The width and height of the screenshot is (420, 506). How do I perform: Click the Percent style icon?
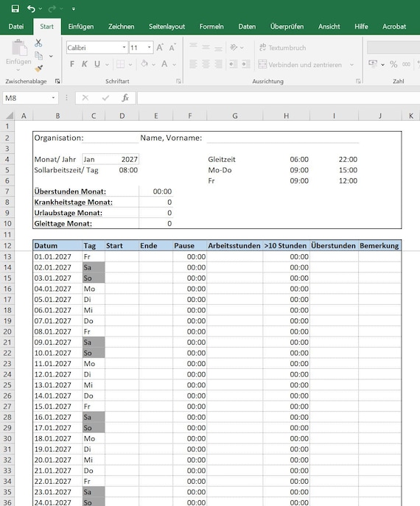pyautogui.click(x=393, y=64)
